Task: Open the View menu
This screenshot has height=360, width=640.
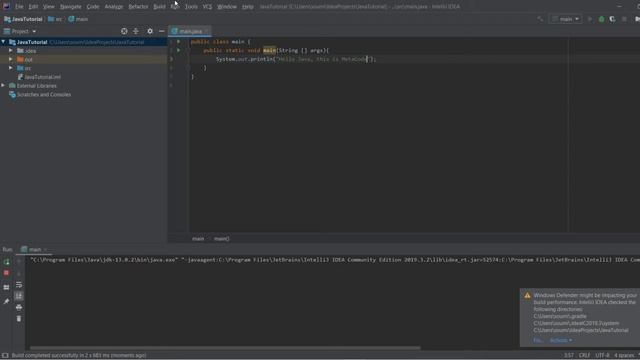Action: (x=49, y=7)
